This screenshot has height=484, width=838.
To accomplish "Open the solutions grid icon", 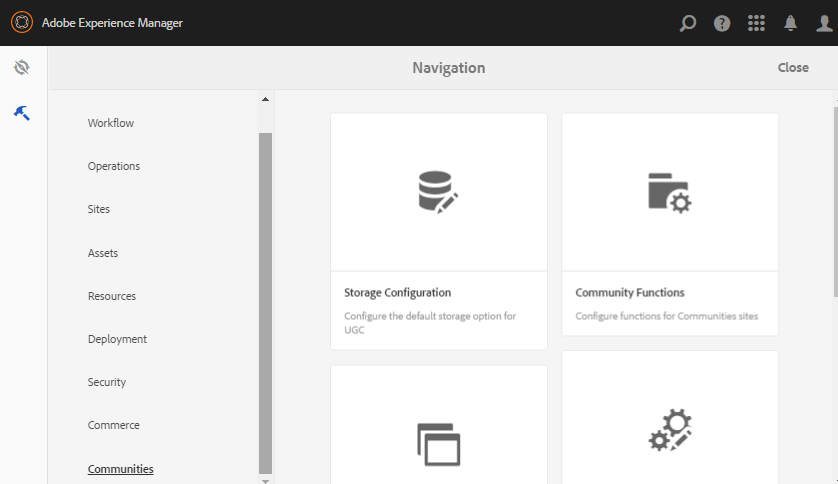I will (x=756, y=23).
